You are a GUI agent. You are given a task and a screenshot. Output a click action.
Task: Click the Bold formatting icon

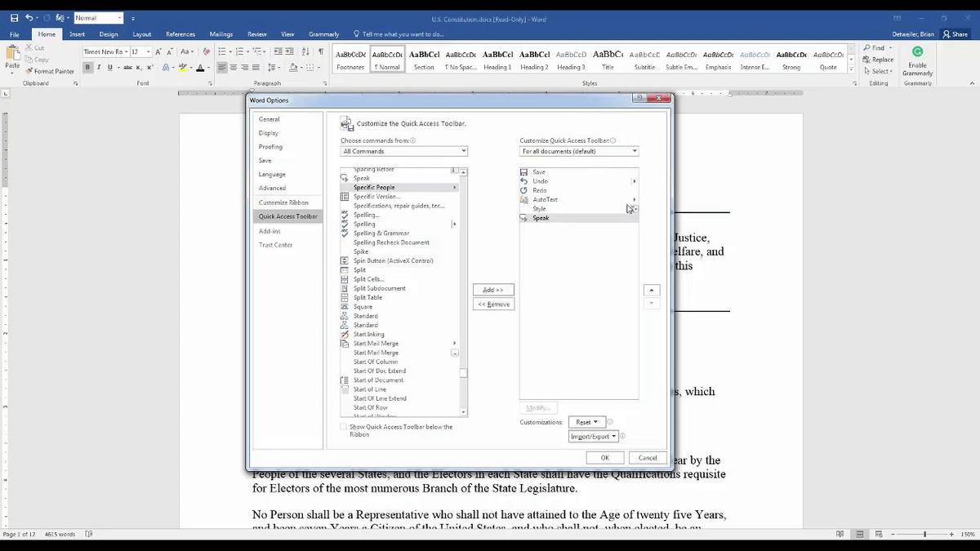click(87, 68)
